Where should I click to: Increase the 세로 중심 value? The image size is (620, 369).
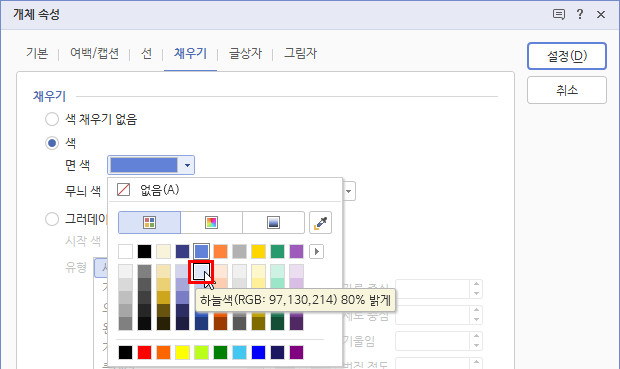pyautogui.click(x=476, y=310)
